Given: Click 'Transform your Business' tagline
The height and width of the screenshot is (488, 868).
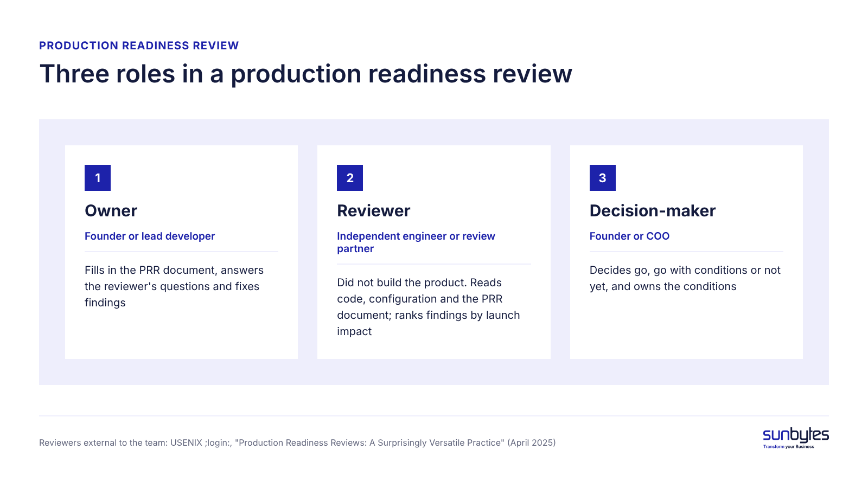Looking at the screenshot, I should [788, 447].
